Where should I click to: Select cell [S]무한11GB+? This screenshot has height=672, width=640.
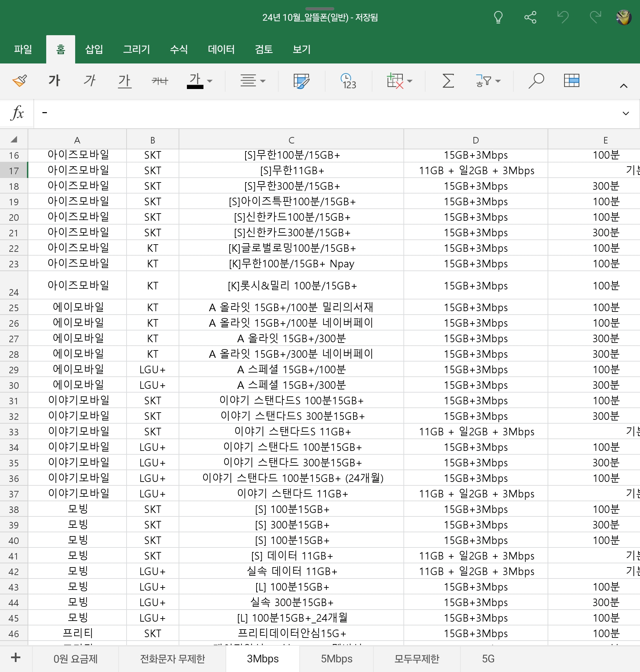click(x=291, y=170)
